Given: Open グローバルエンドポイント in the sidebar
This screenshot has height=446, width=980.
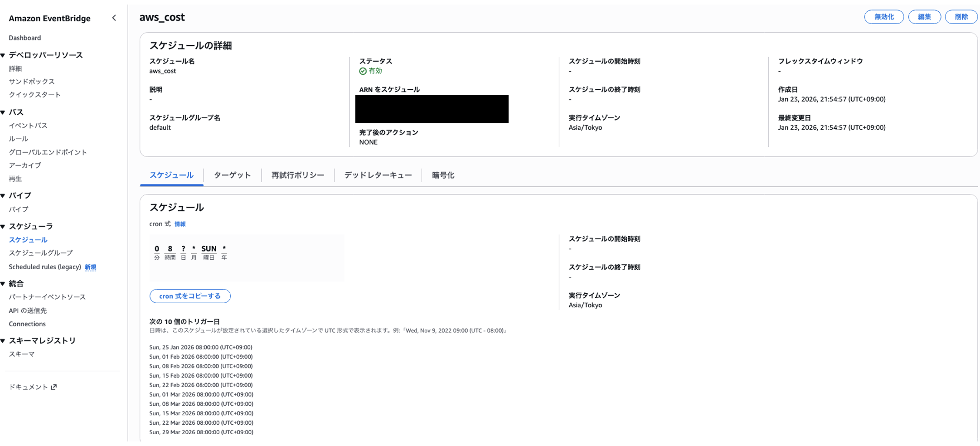Looking at the screenshot, I should click(x=48, y=152).
